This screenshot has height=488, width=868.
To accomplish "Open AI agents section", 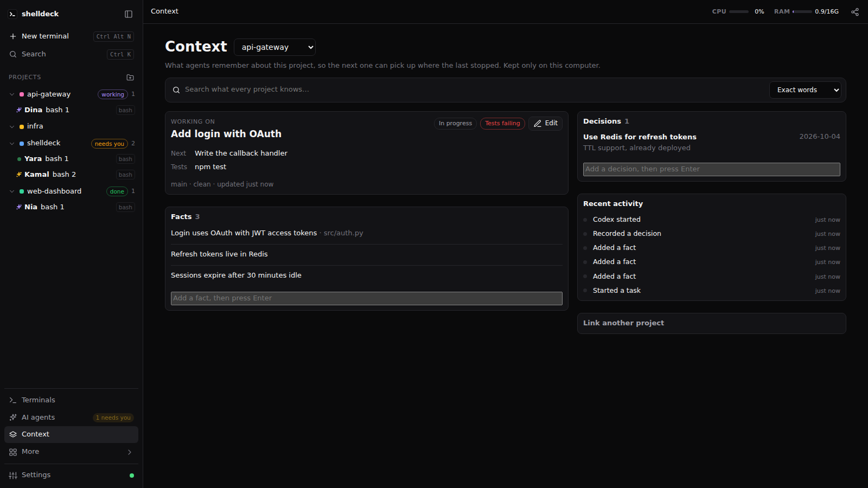I will pyautogui.click(x=71, y=418).
